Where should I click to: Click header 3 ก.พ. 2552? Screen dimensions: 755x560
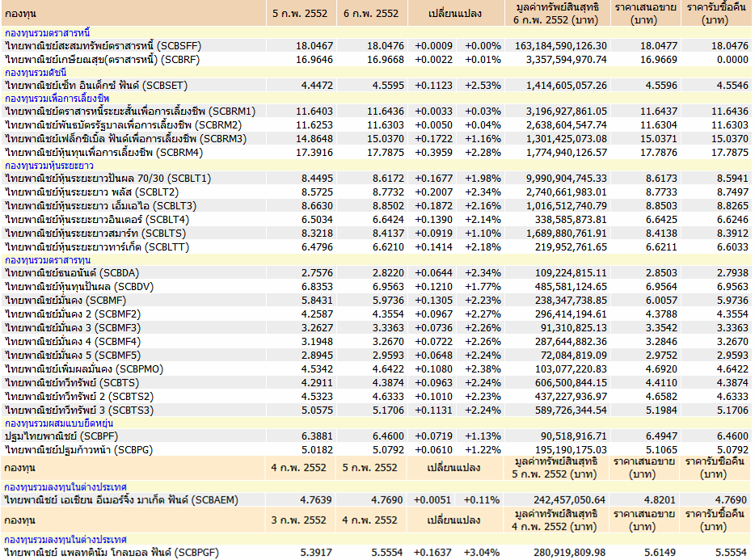pyautogui.click(x=298, y=520)
